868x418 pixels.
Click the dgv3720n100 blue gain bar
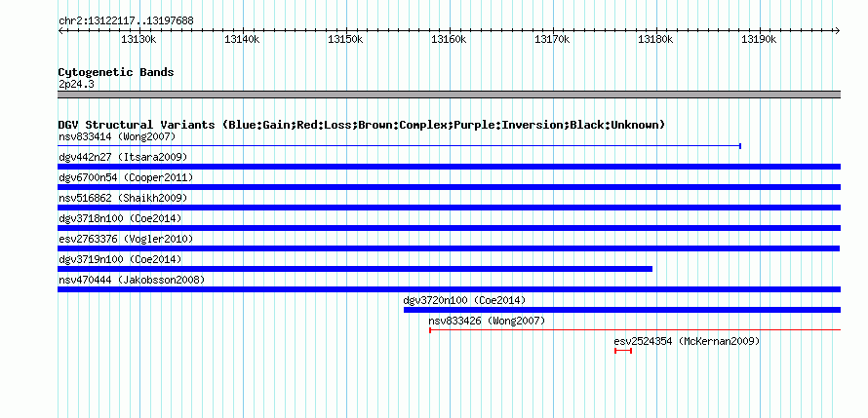pos(622,310)
